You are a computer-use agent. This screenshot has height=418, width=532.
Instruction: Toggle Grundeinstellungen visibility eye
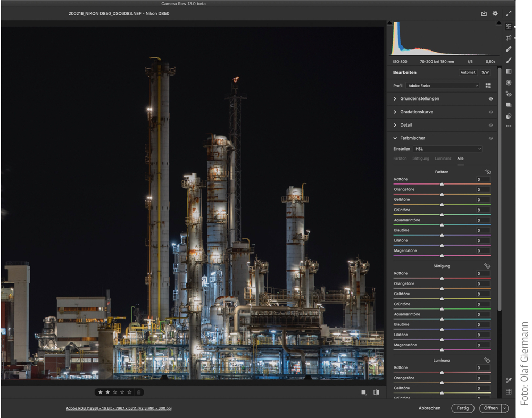(x=491, y=99)
